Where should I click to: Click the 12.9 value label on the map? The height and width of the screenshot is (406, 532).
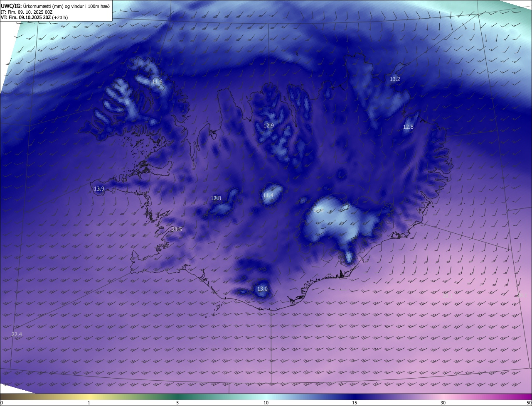pos(269,125)
